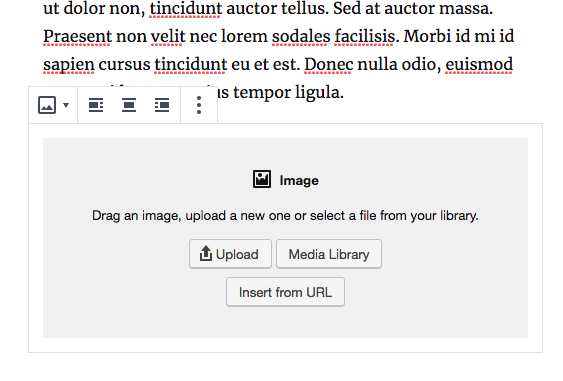Screen dimensions: 563x381
Task: Click the bold Image label
Action: click(x=299, y=180)
